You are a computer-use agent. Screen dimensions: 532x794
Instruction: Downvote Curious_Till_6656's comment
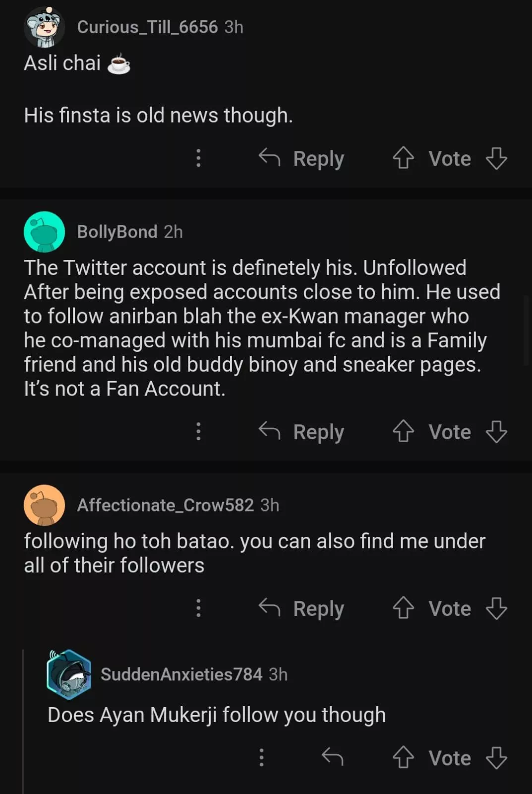496,158
